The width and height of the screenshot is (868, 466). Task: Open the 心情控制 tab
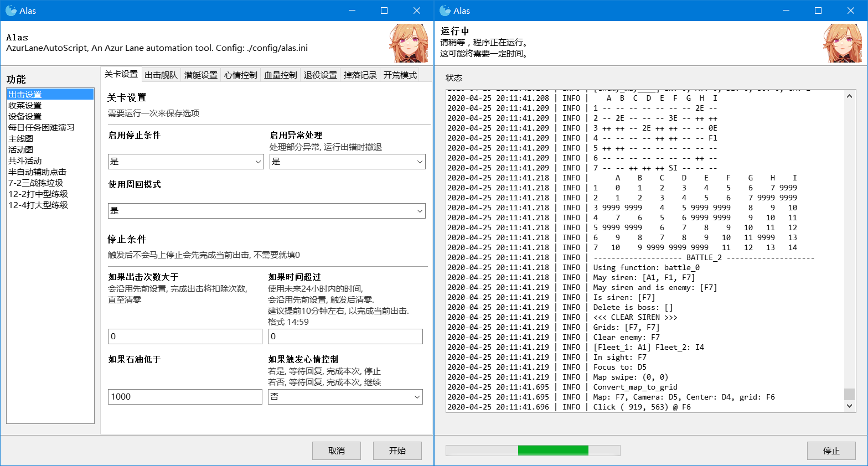(241, 75)
